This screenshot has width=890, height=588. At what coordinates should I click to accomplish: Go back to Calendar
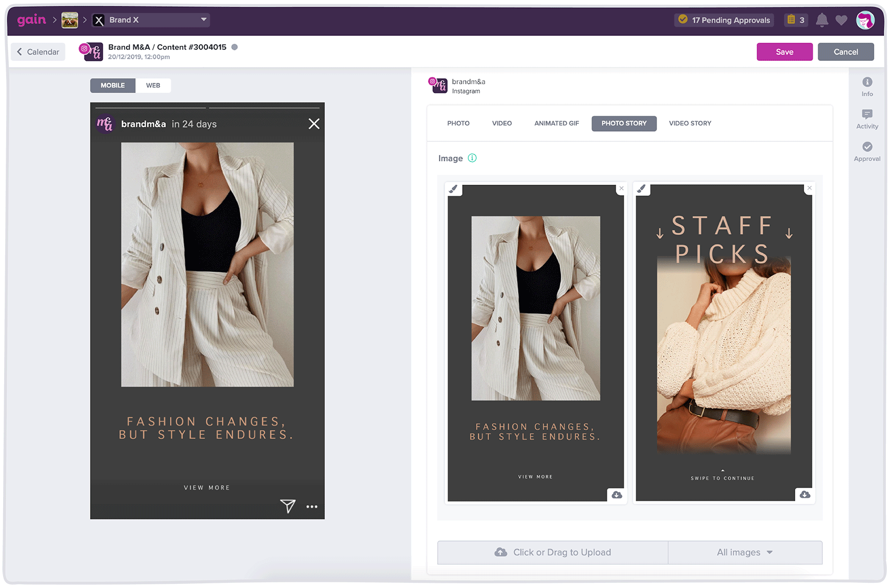pyautogui.click(x=38, y=52)
